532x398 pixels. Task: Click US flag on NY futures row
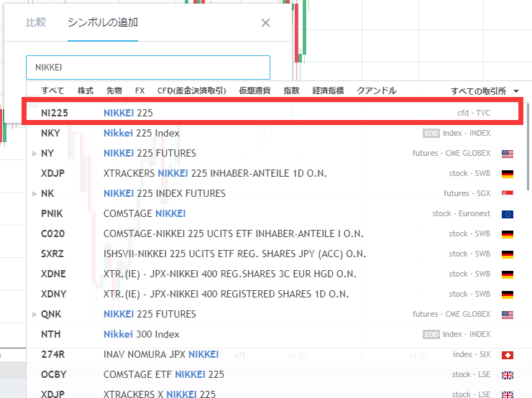(508, 154)
